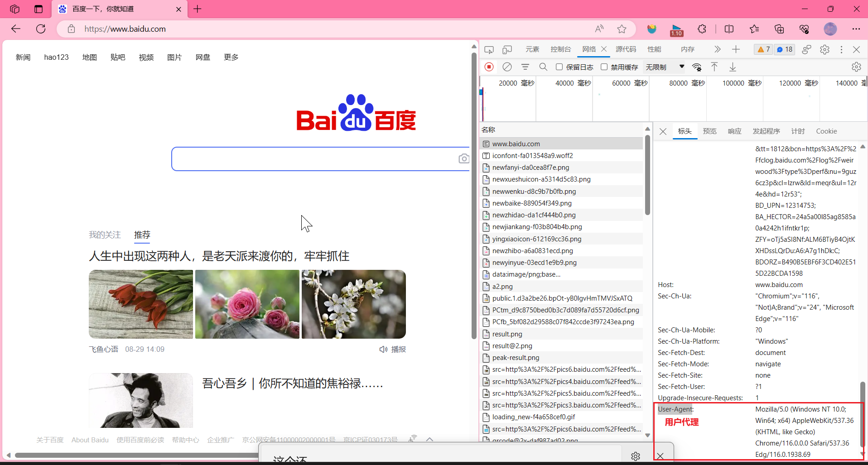This screenshot has height=465, width=868.
Task: Open the collections icon
Action: pyautogui.click(x=779, y=29)
